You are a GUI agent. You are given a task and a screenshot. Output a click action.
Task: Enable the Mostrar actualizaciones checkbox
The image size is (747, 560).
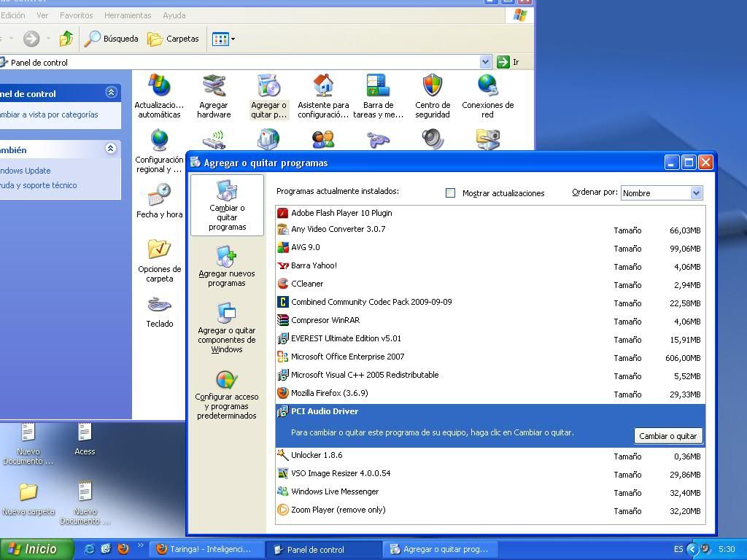point(450,192)
